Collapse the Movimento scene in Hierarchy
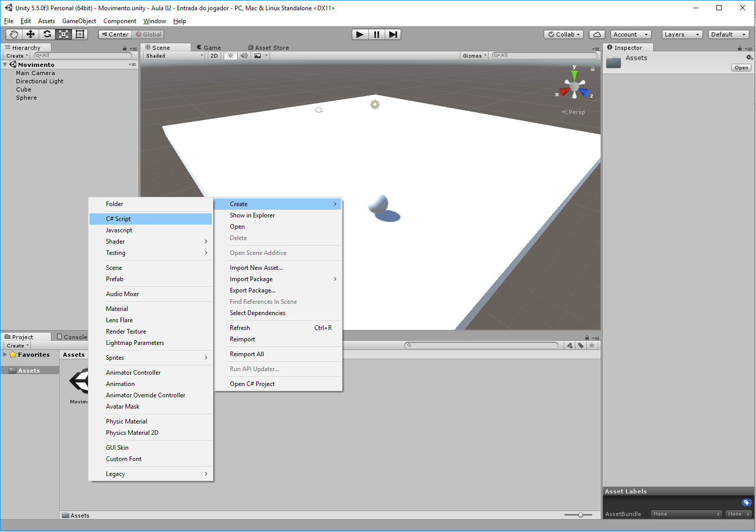Image resolution: width=756 pixels, height=532 pixels. point(5,65)
